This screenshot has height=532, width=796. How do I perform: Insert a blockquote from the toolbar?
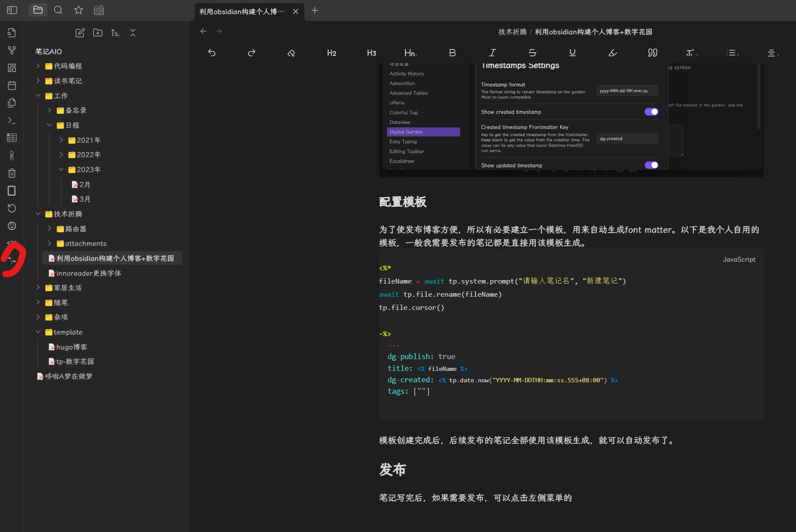653,53
